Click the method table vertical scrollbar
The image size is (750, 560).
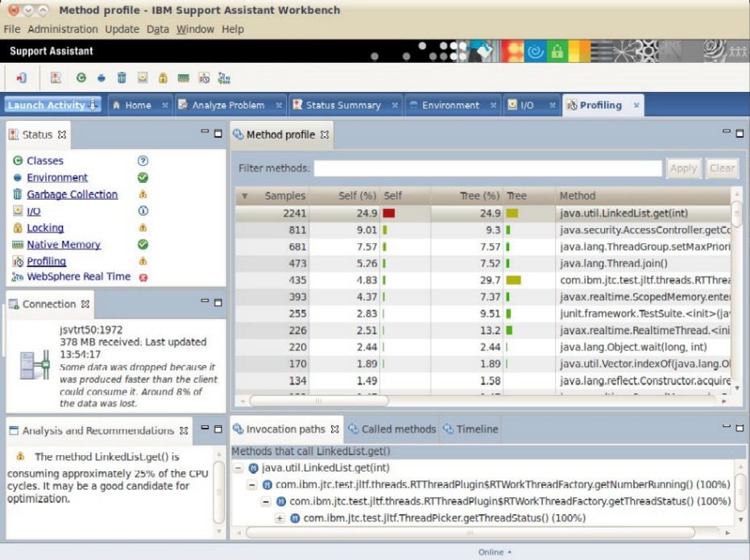(736, 214)
